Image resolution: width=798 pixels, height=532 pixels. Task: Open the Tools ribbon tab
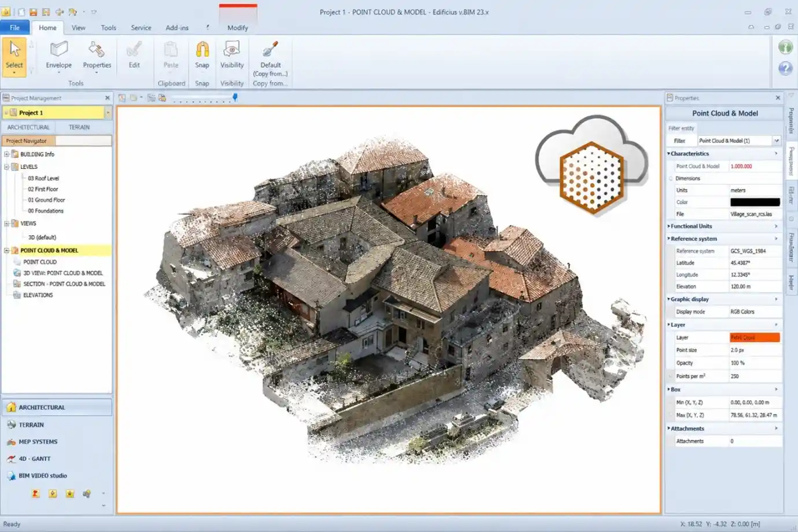tap(108, 27)
